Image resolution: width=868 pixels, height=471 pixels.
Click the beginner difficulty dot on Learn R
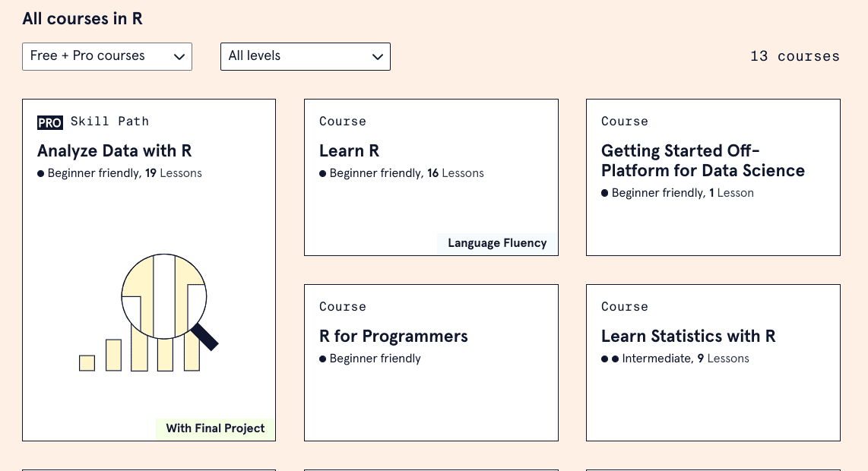tap(322, 173)
